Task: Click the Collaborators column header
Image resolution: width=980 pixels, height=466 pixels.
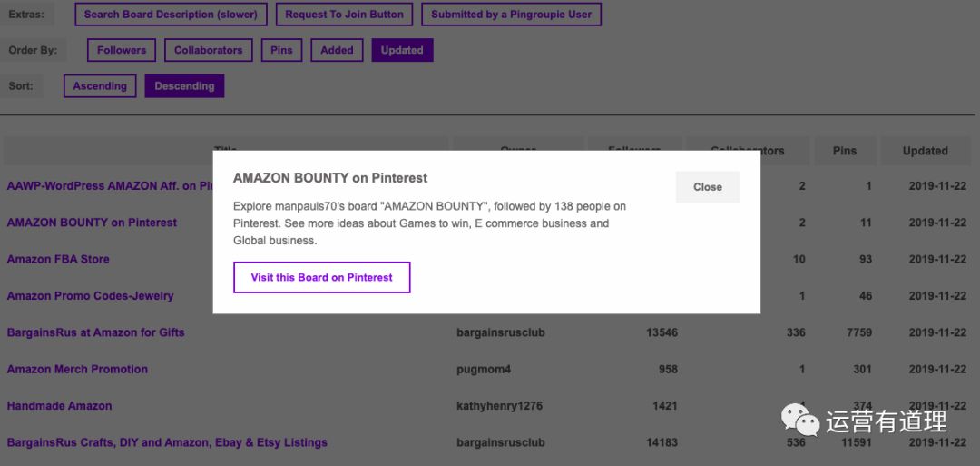Action: 748,151
